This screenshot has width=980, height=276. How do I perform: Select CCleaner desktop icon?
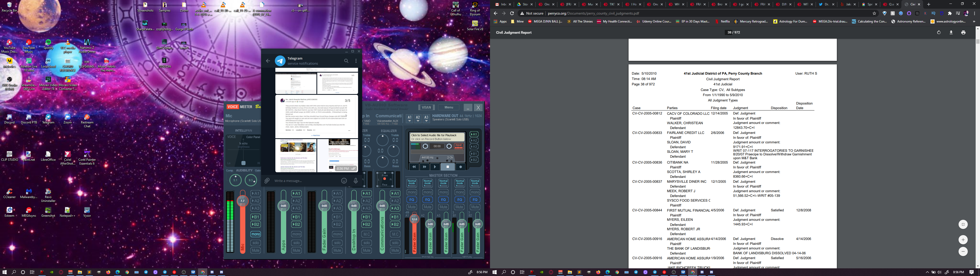tap(9, 194)
